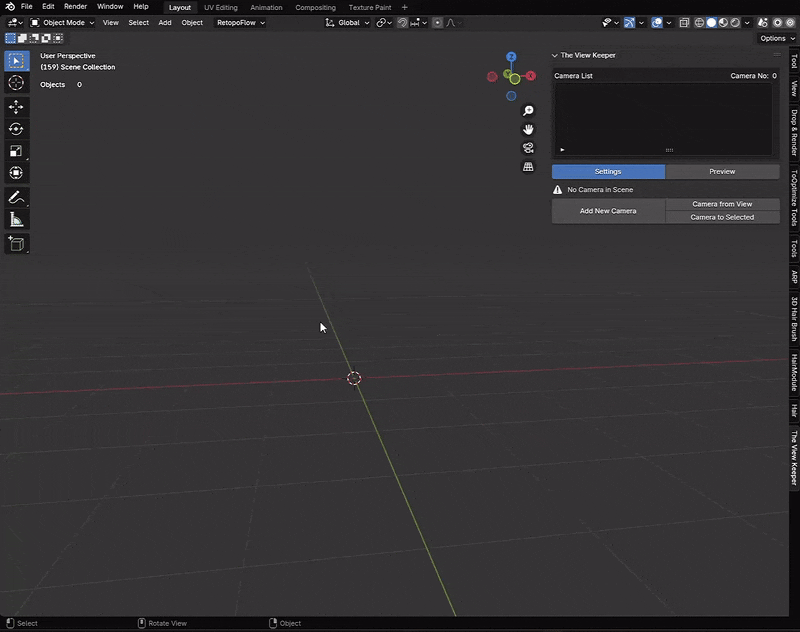Click the proportional editing falloff curve icon
Screen dimensions: 800x632
pos(451,22)
